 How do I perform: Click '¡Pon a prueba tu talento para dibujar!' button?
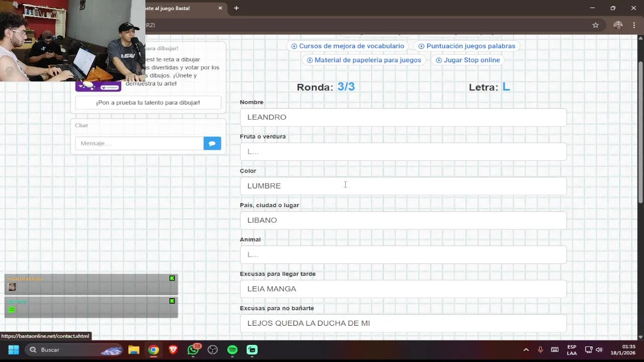(148, 103)
